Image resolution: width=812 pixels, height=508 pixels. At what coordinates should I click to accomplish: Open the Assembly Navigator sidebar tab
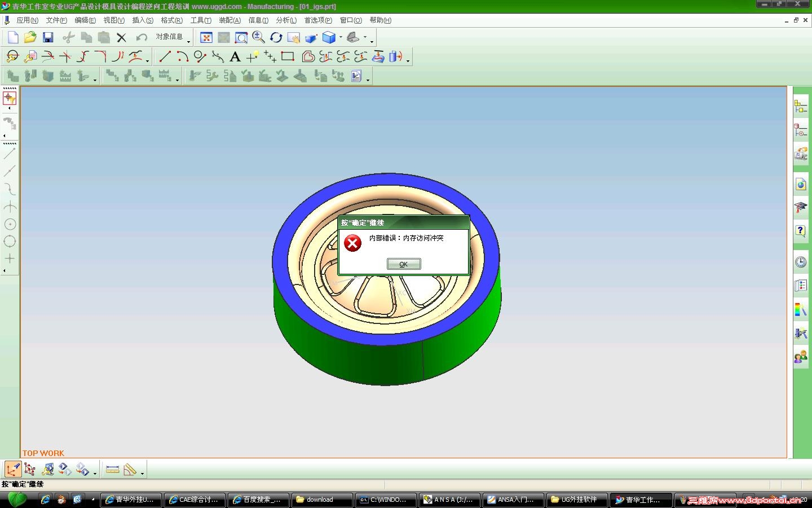point(801,106)
